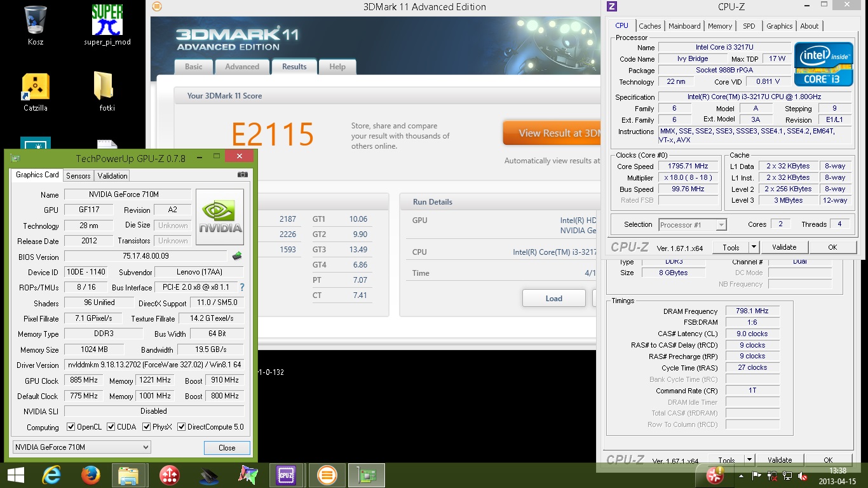Click the GPU-Z Name field NVIDIA GeForce 710M
Viewport: 868px width, 488px height.
tap(127, 194)
